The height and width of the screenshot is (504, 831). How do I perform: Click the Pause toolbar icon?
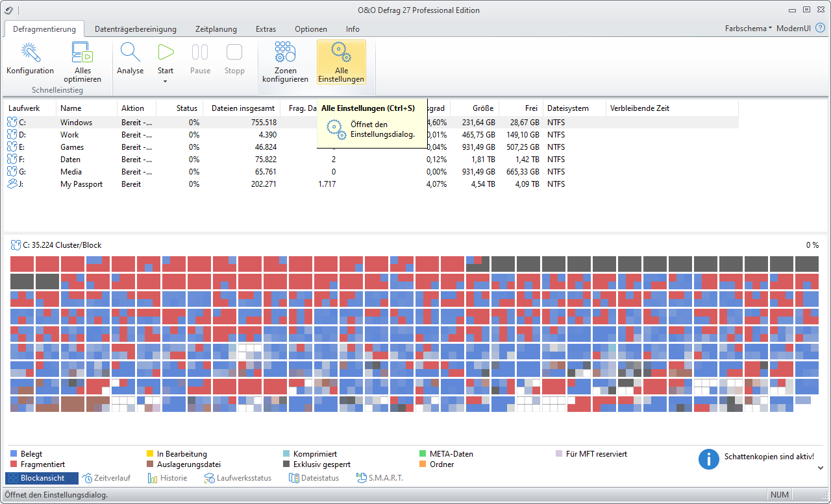point(200,53)
